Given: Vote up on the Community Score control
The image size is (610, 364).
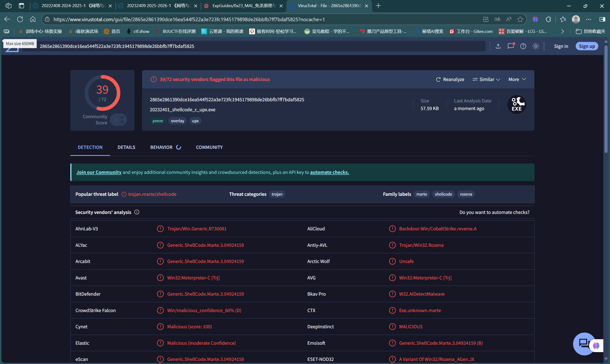Looking at the screenshot, I should [x=122, y=117].
